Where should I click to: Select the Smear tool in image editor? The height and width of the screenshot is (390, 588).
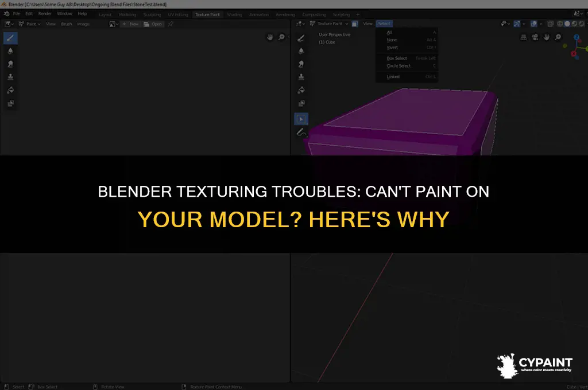(10, 64)
